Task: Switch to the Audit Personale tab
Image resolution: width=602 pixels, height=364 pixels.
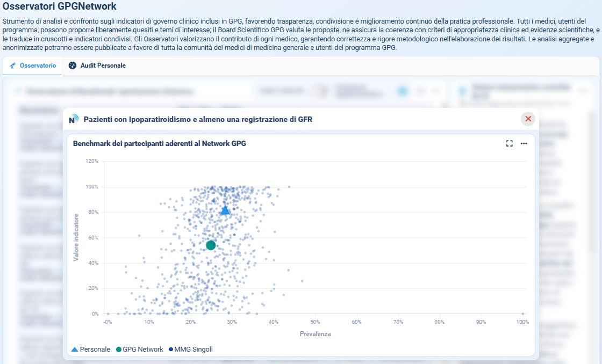Action: coord(97,65)
